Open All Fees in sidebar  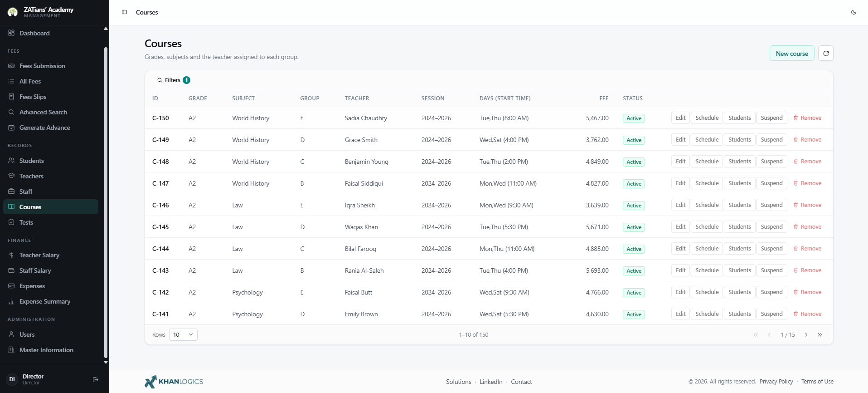coord(51,81)
